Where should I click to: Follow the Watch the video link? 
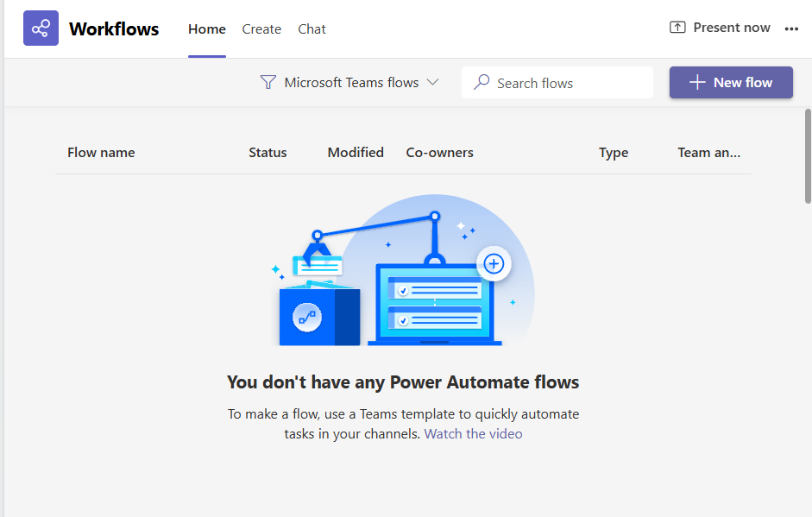click(x=473, y=434)
